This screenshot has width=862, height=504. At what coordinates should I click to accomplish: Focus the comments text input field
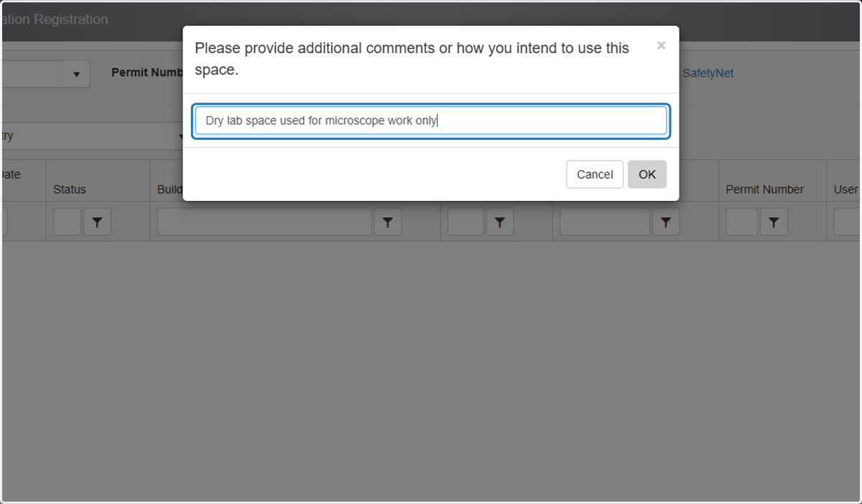click(x=431, y=121)
